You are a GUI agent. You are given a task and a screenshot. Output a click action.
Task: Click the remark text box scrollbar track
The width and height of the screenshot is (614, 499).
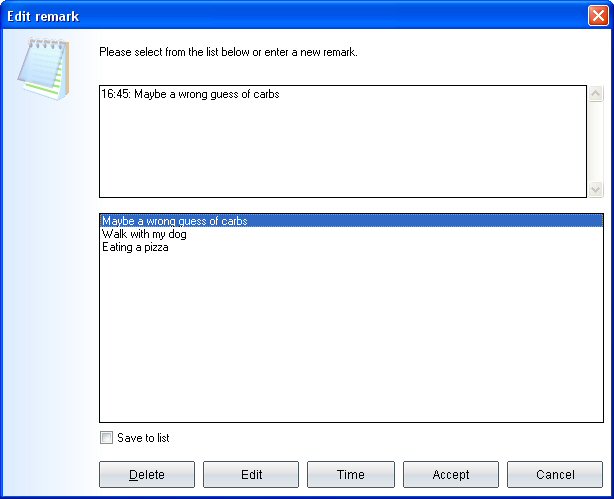[x=596, y=140]
